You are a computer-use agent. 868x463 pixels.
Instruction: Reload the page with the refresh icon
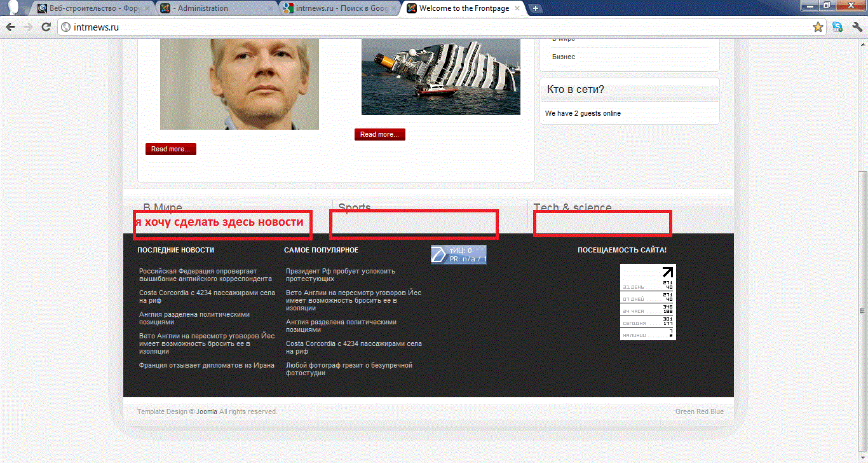[46, 27]
